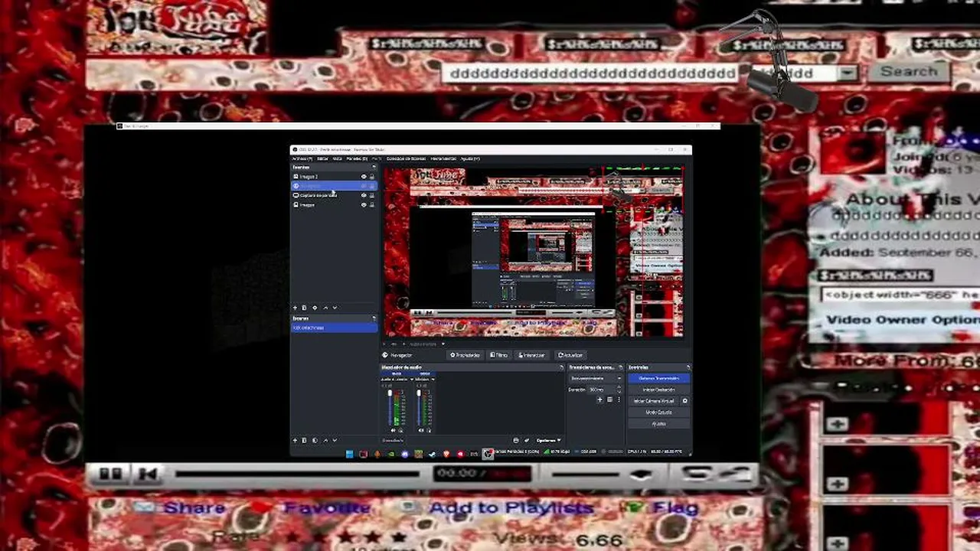This screenshot has width=980, height=551.
Task: Click the Search button in the site header
Action: pos(909,71)
